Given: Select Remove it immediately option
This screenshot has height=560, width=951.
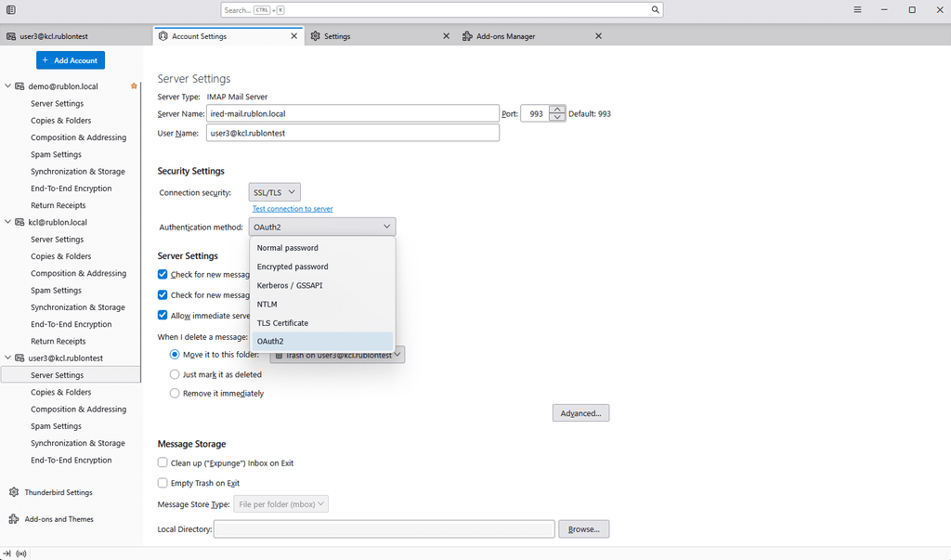Looking at the screenshot, I should [x=175, y=393].
